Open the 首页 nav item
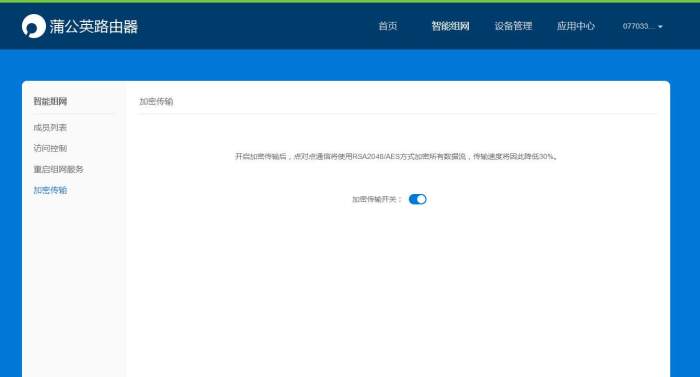Screen dimensions: 700x377 (388, 26)
